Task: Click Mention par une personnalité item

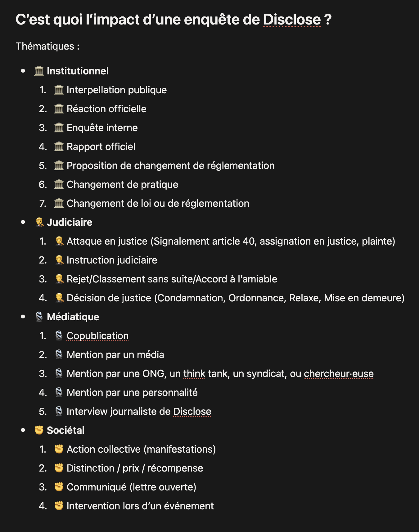Action: (132, 392)
